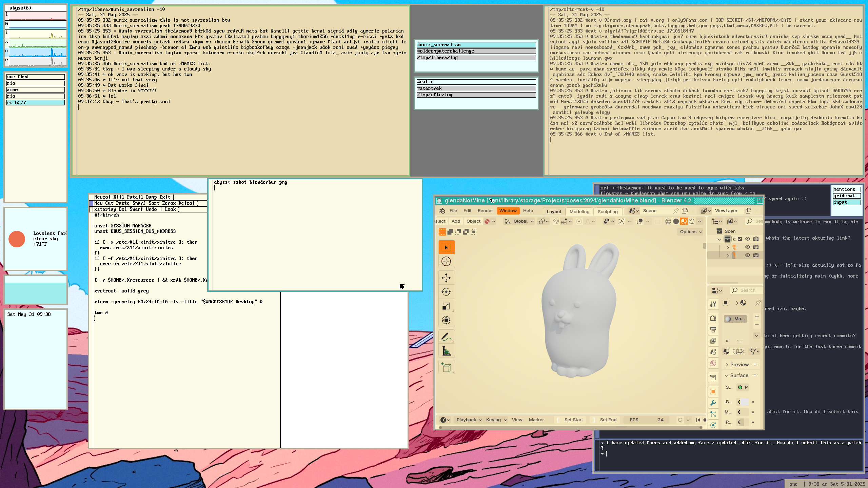Open the Particles properties tab

(x=713, y=414)
